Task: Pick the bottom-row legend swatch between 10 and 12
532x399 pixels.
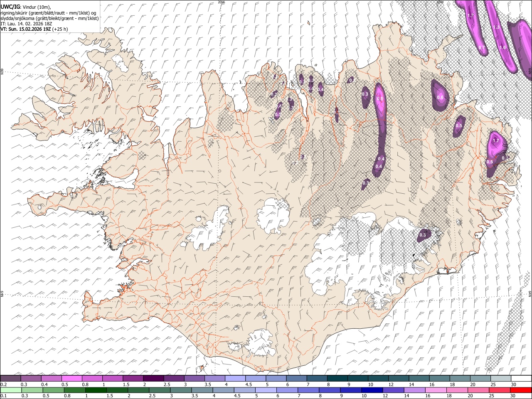Action: point(372,390)
